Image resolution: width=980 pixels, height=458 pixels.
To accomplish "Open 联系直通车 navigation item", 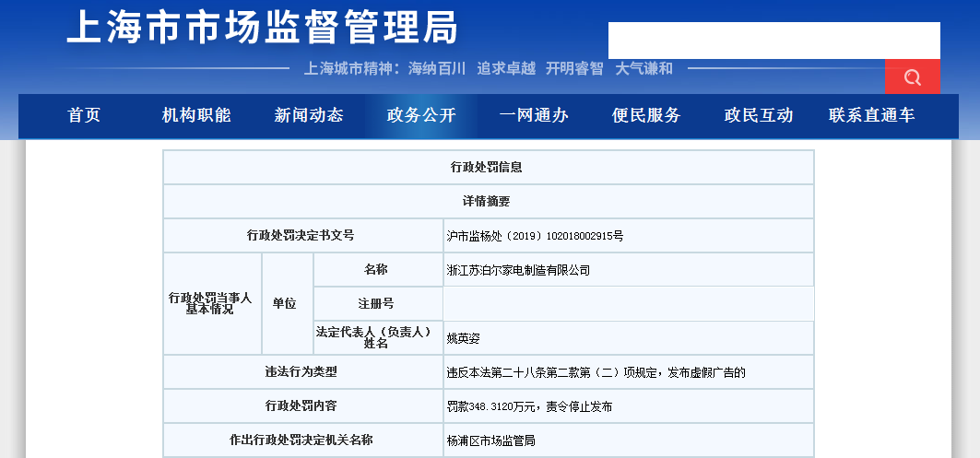I will 872,115.
